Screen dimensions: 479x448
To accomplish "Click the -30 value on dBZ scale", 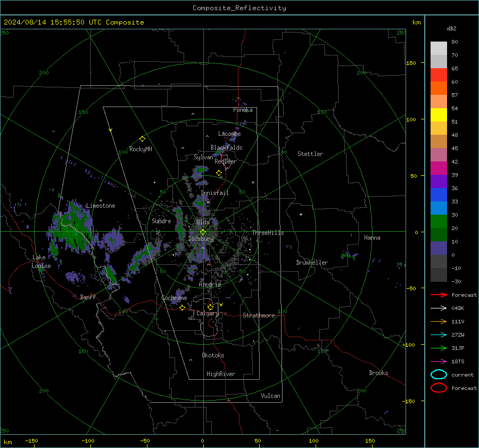I will point(457,282).
